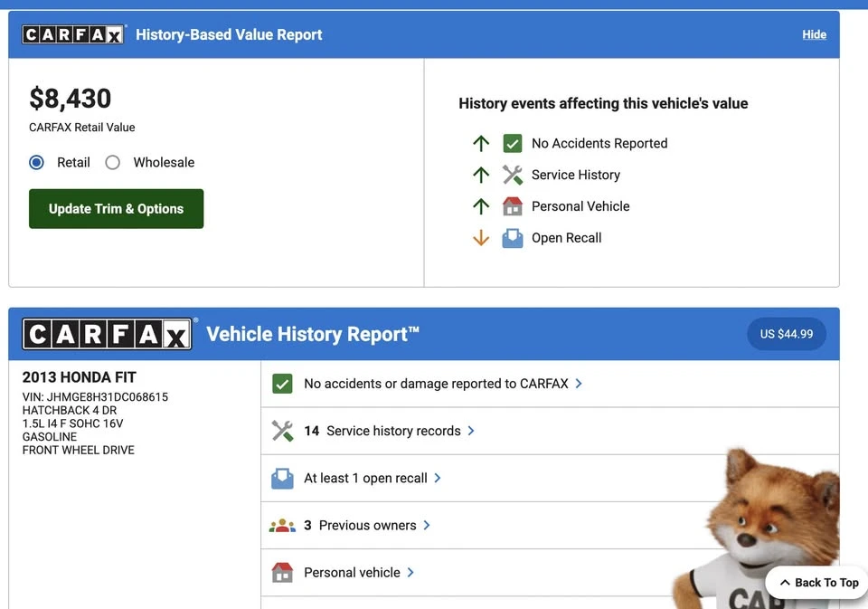
Task: Expand the At least 1 open recall chevron
Action: 438,478
